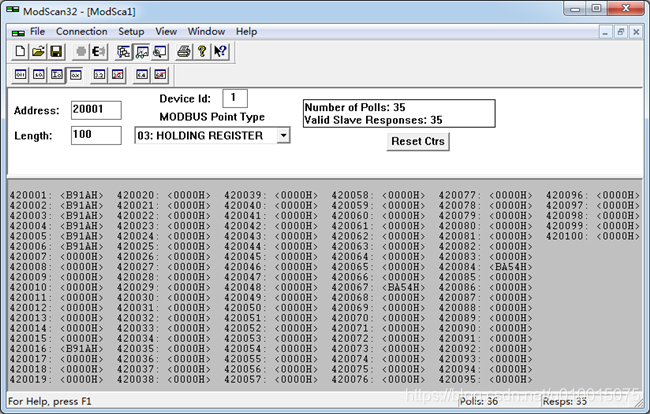The width and height of the screenshot is (650, 414).
Task: Click register 420007 entry
Action: 57,257
